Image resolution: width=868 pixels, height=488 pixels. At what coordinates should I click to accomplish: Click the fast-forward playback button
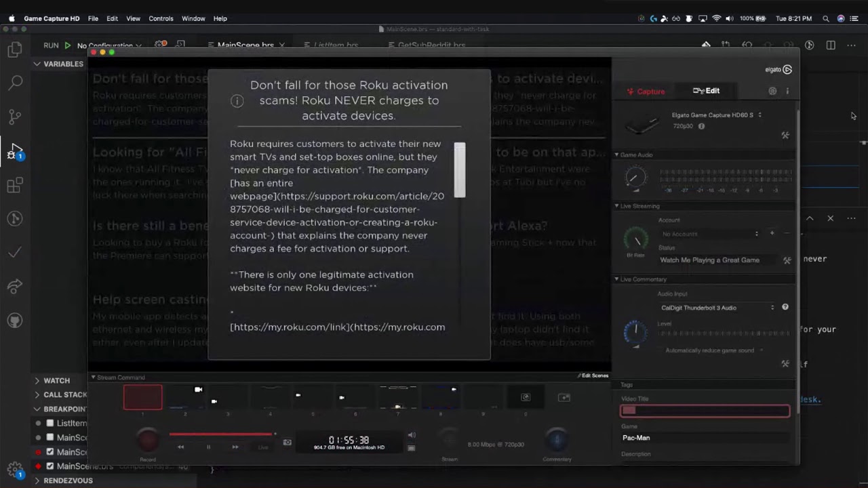tap(235, 447)
